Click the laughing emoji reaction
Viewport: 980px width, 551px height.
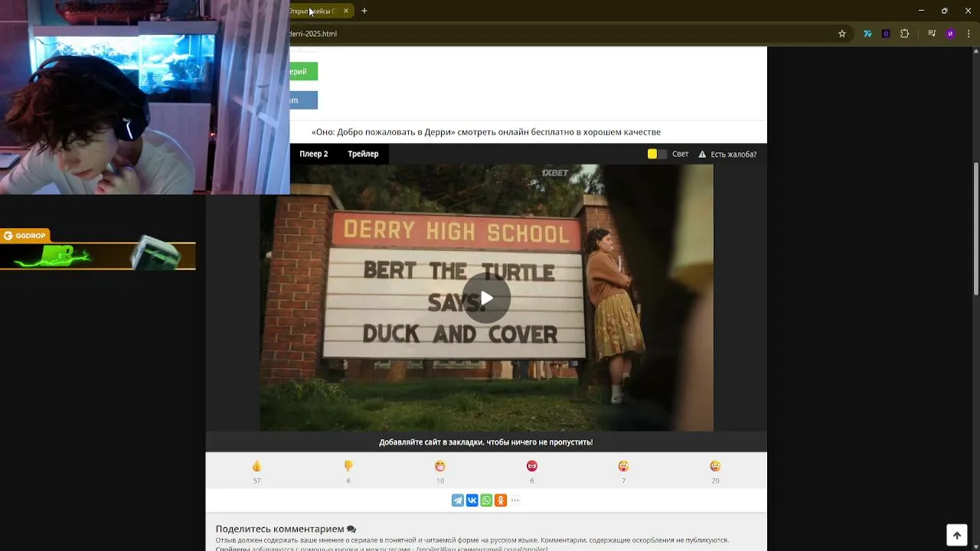440,466
